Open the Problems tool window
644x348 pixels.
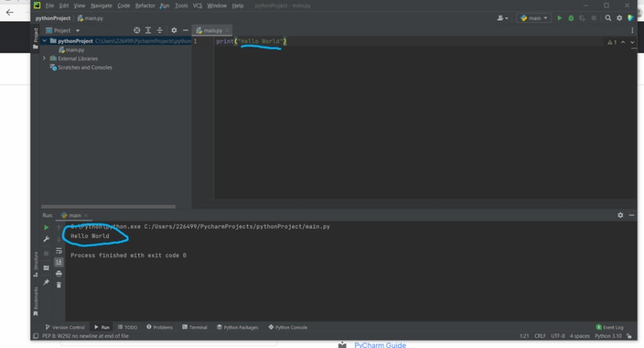click(x=160, y=327)
